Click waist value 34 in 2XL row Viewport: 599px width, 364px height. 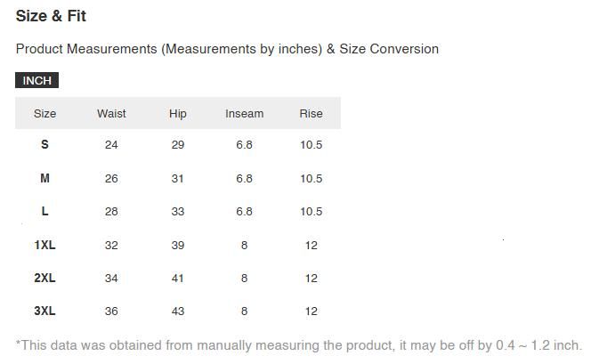[111, 279]
